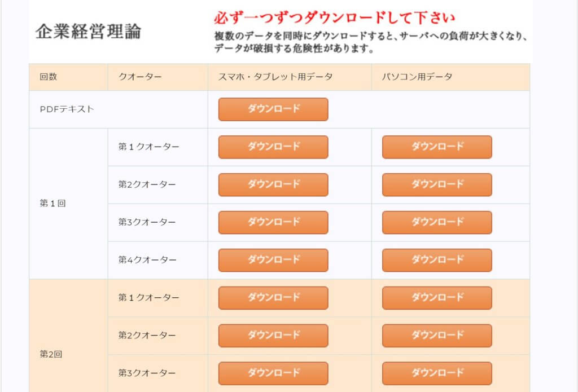Download 第2回 第1クオーター smartphone data

pyautogui.click(x=273, y=298)
